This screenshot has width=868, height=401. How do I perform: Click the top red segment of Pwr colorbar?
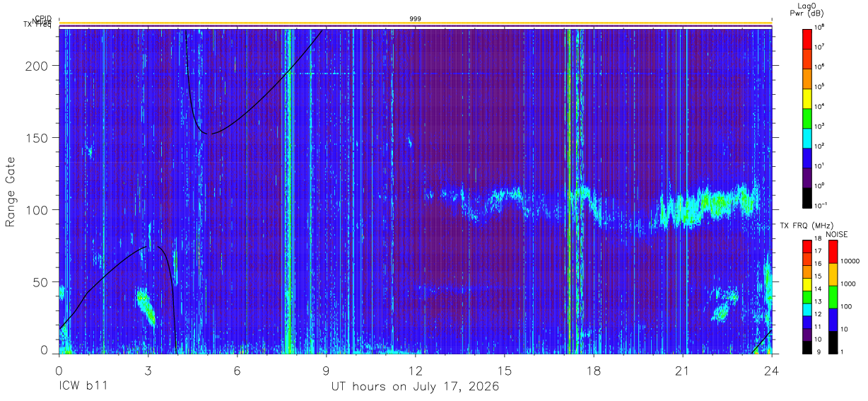click(807, 37)
